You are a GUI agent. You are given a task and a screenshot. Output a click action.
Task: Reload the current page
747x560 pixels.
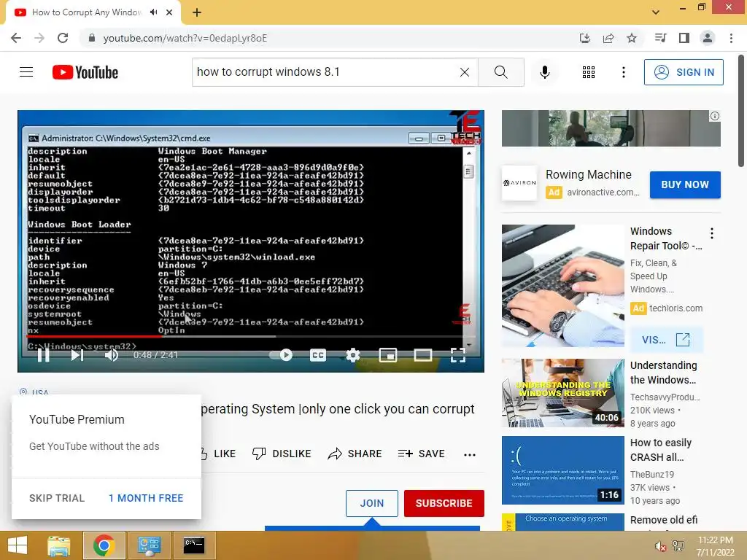click(x=63, y=38)
